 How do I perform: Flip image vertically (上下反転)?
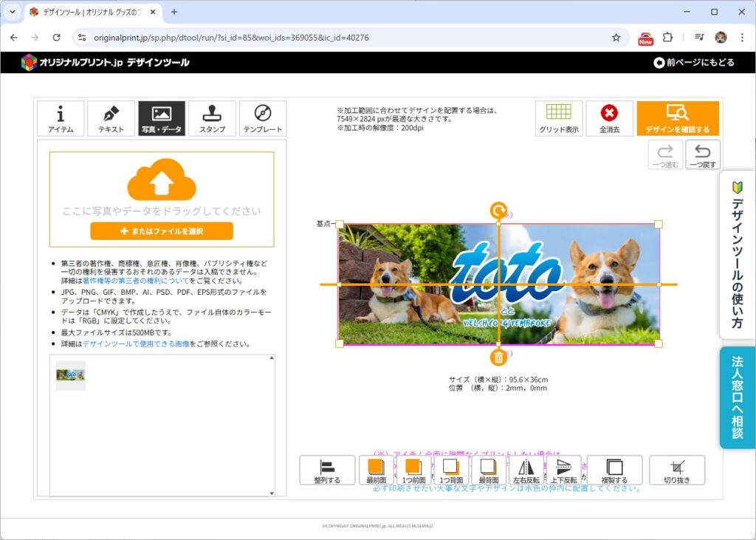pos(563,470)
